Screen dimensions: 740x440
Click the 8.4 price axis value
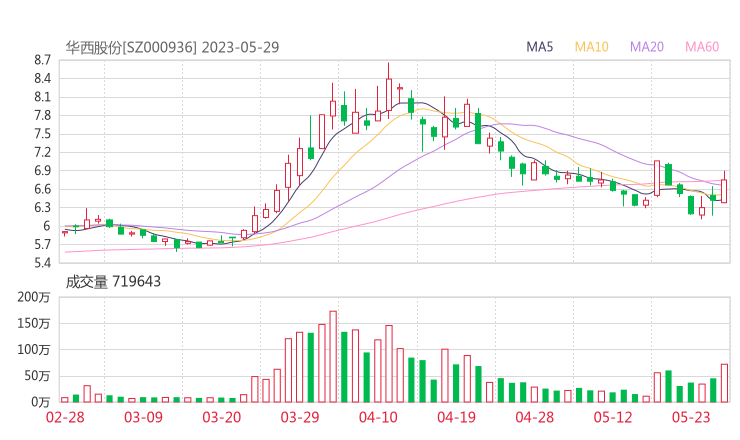tap(42, 78)
